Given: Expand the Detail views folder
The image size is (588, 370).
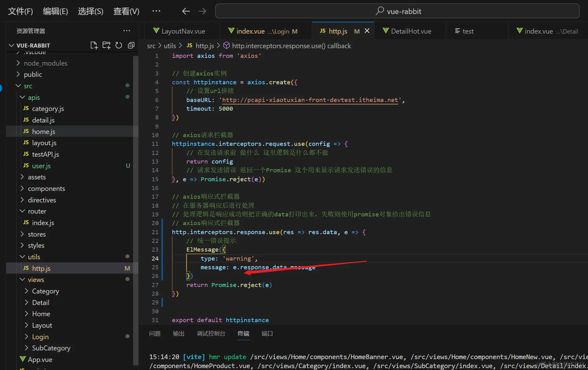Looking at the screenshot, I should pyautogui.click(x=41, y=303).
